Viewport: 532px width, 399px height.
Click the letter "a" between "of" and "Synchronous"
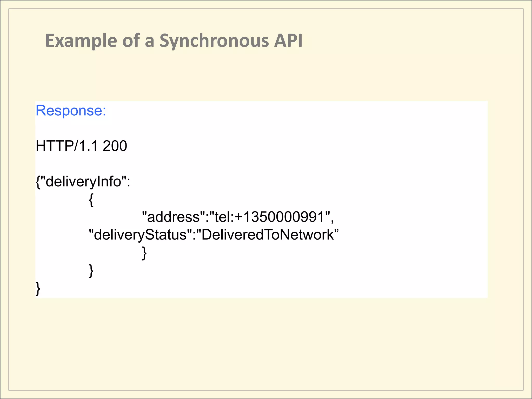149,42
